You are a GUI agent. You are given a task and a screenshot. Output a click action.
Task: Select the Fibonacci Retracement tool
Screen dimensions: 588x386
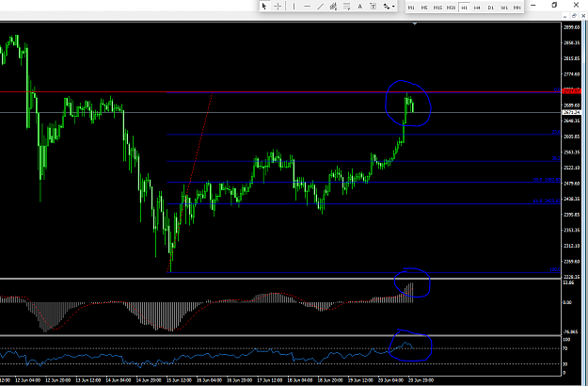(x=346, y=7)
